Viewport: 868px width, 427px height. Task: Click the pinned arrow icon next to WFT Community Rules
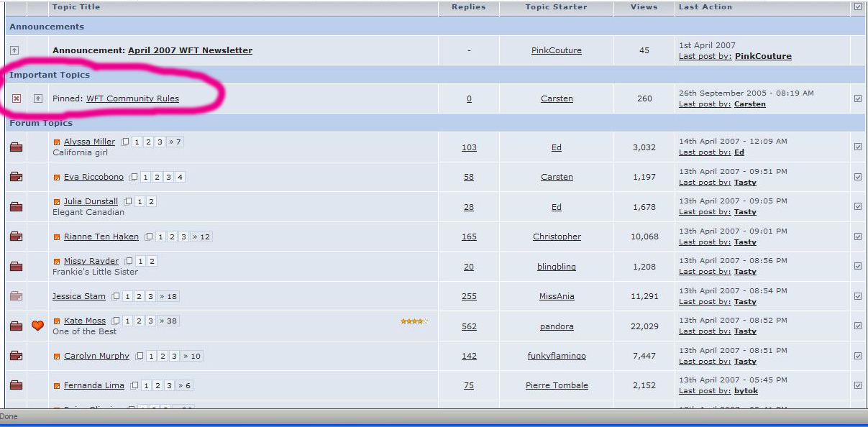38,98
